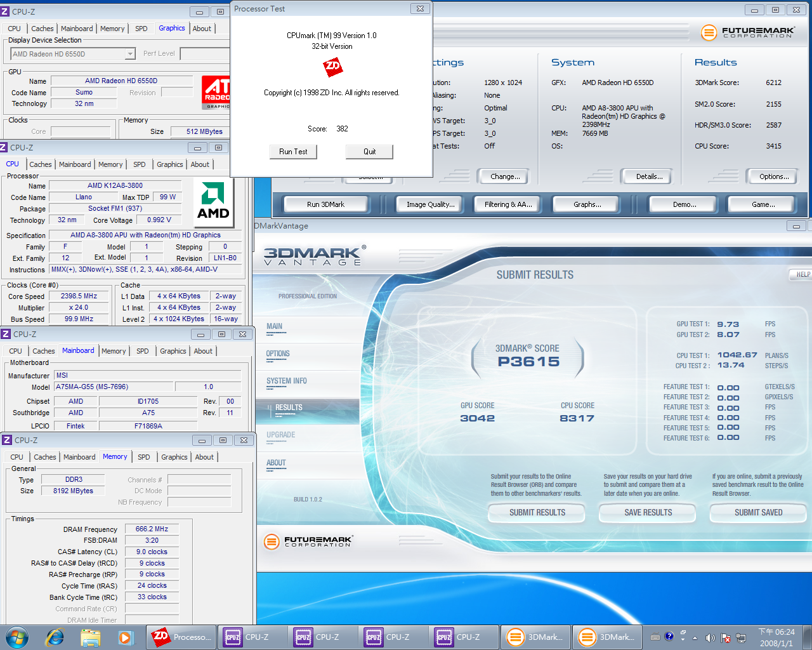The image size is (812, 650).
Task: Open Windows Explorer folder icon in taskbar
Action: (x=91, y=637)
